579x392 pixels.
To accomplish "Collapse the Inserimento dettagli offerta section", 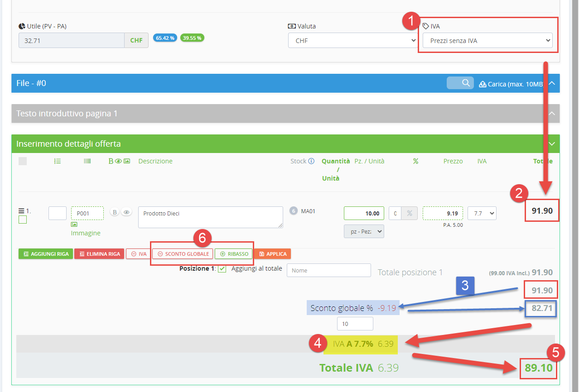I will click(551, 144).
